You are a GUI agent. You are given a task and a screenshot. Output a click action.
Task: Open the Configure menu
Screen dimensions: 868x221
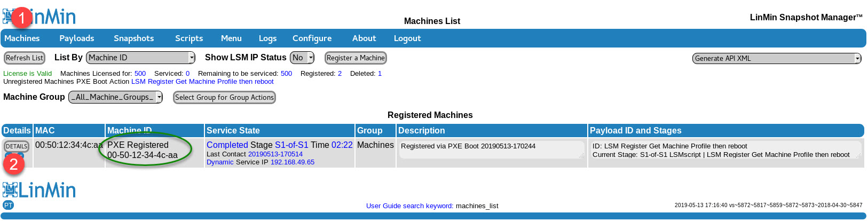click(x=312, y=38)
